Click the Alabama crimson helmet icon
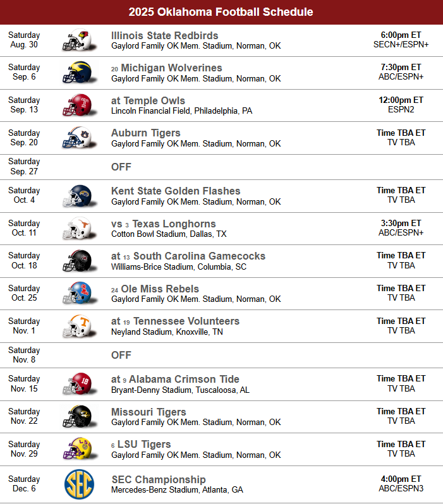This screenshot has height=504, width=443. (x=79, y=384)
